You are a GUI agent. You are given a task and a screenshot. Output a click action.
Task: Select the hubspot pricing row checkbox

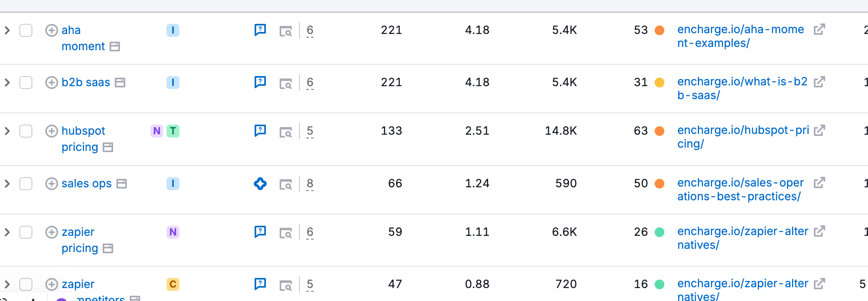26,131
